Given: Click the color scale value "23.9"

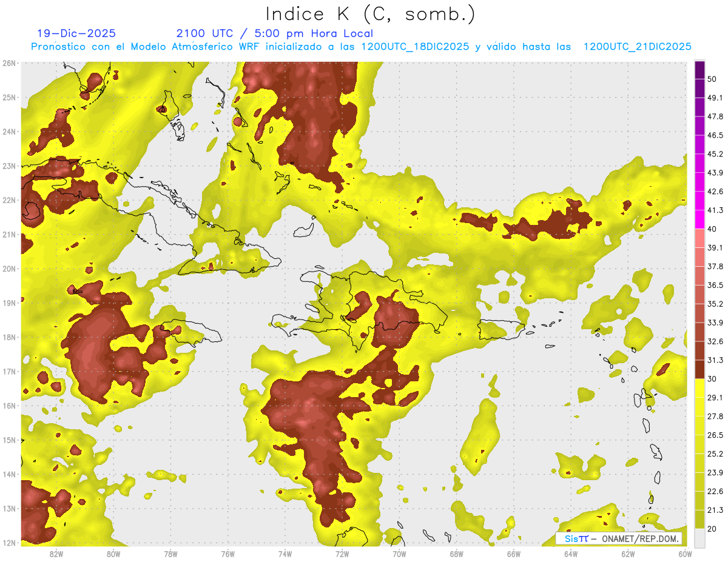Looking at the screenshot, I should [715, 473].
